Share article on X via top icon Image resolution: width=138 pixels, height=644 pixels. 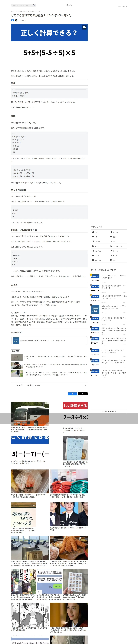pyautogui.click(x=16, y=20)
